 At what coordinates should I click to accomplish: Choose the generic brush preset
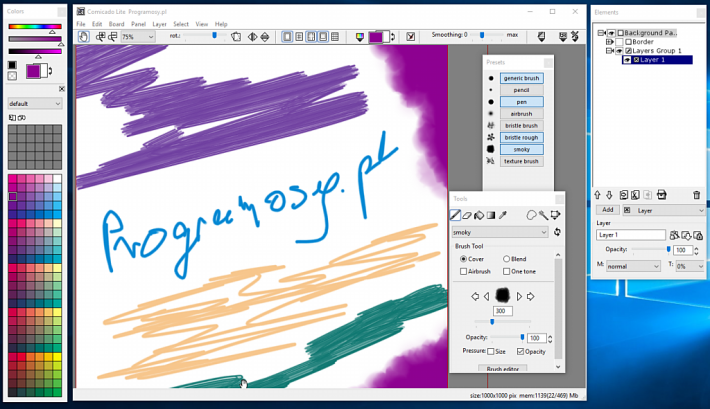pos(522,78)
